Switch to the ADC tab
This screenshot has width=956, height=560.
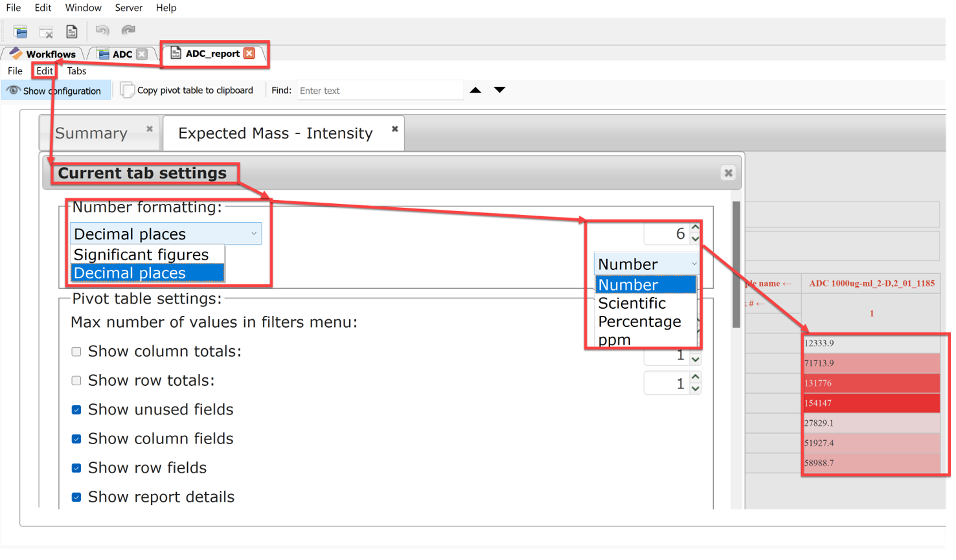tap(115, 54)
